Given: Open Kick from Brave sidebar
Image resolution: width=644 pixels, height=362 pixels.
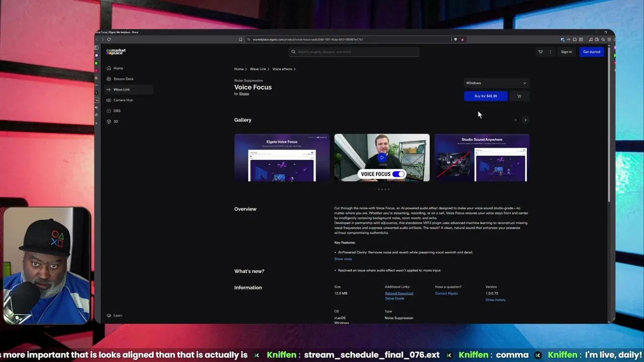Looking at the screenshot, I should pyautogui.click(x=97, y=63).
